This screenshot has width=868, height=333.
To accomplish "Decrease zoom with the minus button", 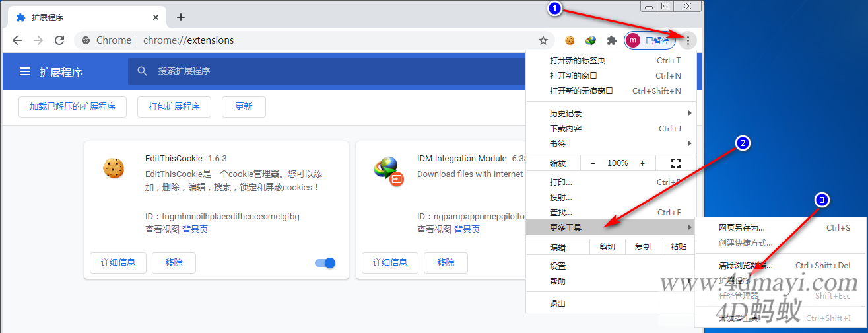I will pos(593,163).
